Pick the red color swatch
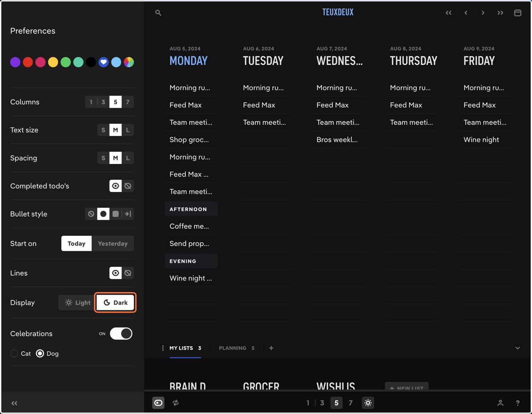532x414 pixels. (x=28, y=62)
